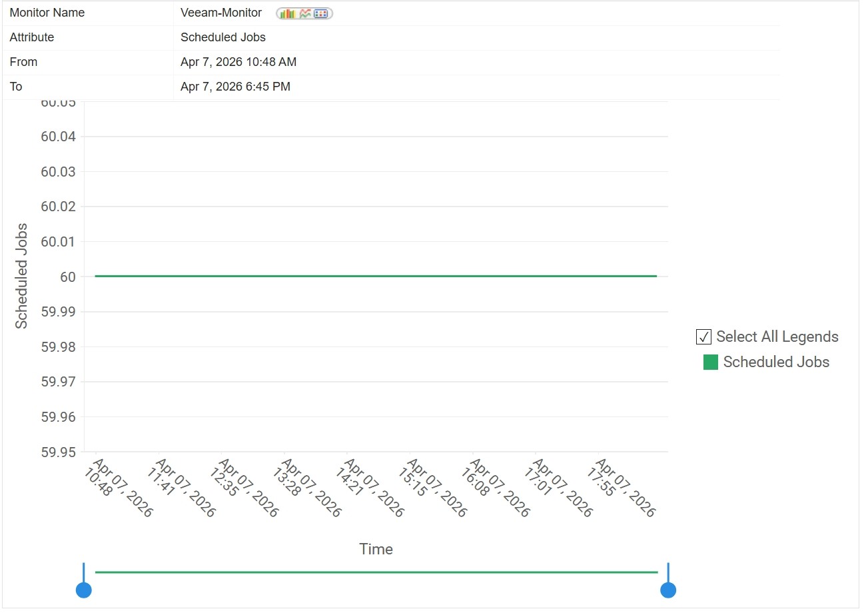Image resolution: width=868 pixels, height=613 pixels.
Task: Click the Scheduled Jobs vertical axis title
Action: click(x=22, y=275)
